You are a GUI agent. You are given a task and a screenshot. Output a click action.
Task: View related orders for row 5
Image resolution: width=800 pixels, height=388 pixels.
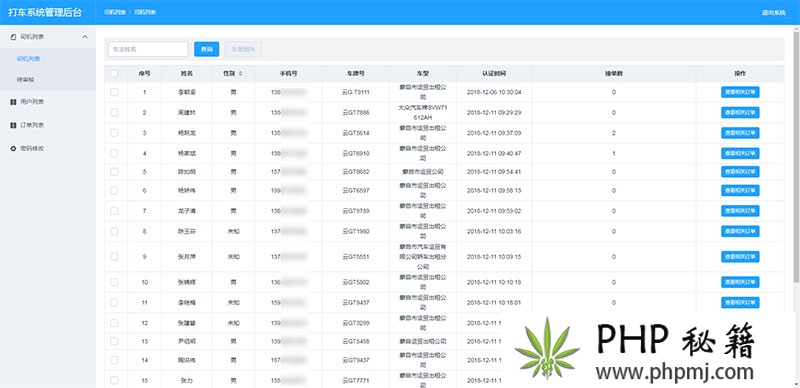pyautogui.click(x=740, y=172)
